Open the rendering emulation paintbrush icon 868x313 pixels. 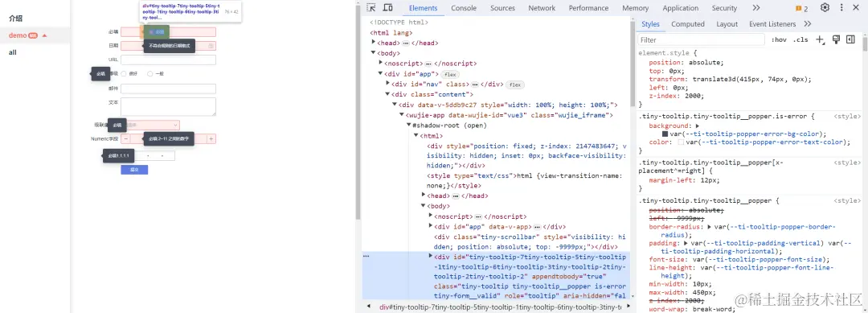tap(837, 40)
